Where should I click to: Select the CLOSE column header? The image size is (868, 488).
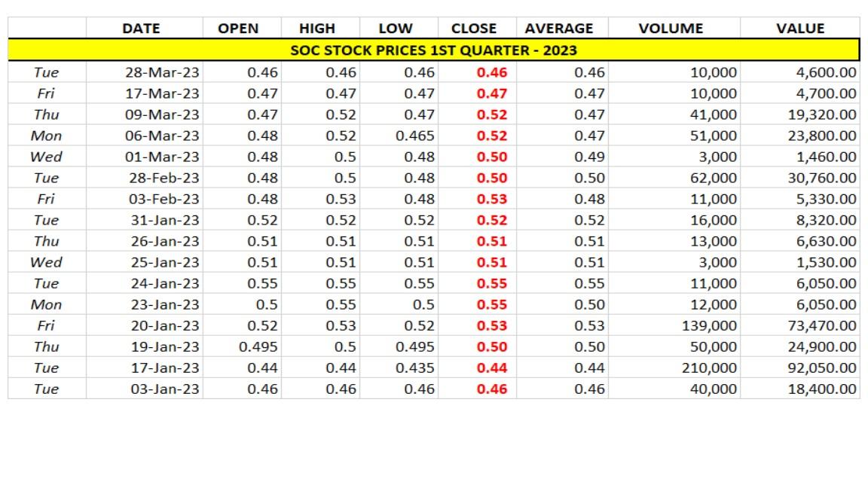click(x=474, y=28)
